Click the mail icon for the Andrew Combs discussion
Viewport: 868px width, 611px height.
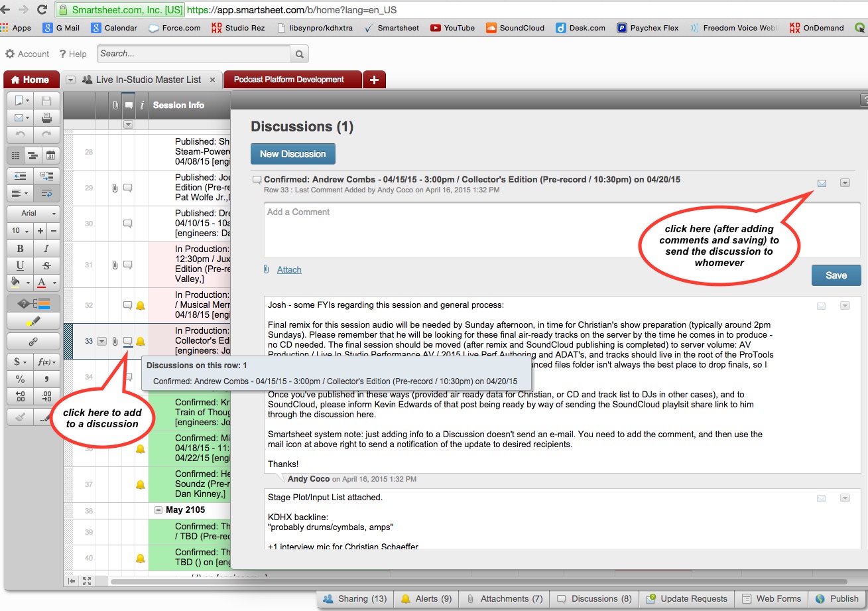[x=822, y=183]
